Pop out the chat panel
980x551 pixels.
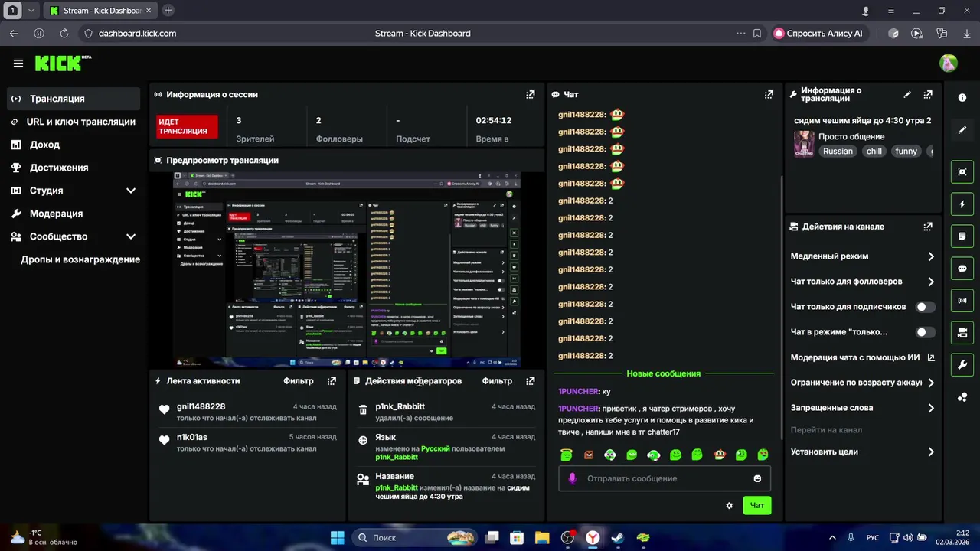point(769,95)
